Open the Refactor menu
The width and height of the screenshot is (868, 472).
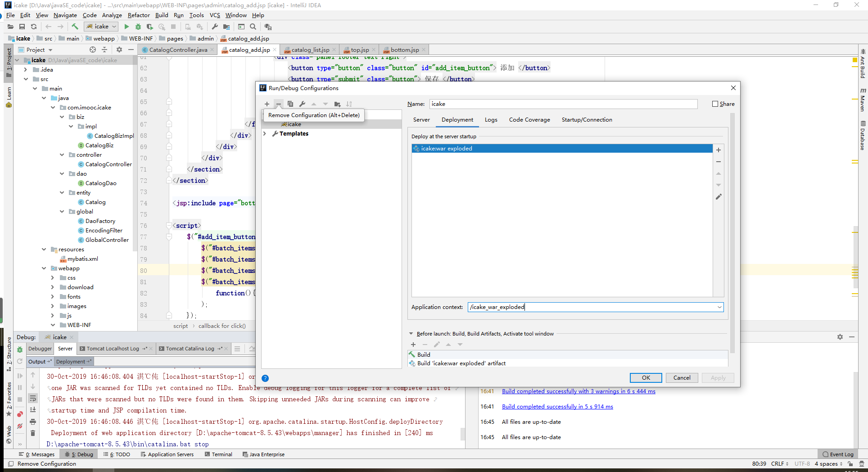pos(139,15)
